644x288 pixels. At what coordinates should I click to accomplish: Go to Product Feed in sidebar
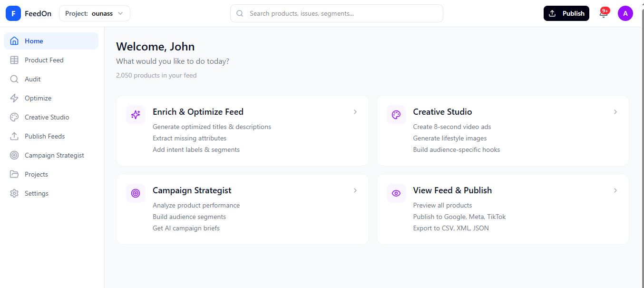44,60
